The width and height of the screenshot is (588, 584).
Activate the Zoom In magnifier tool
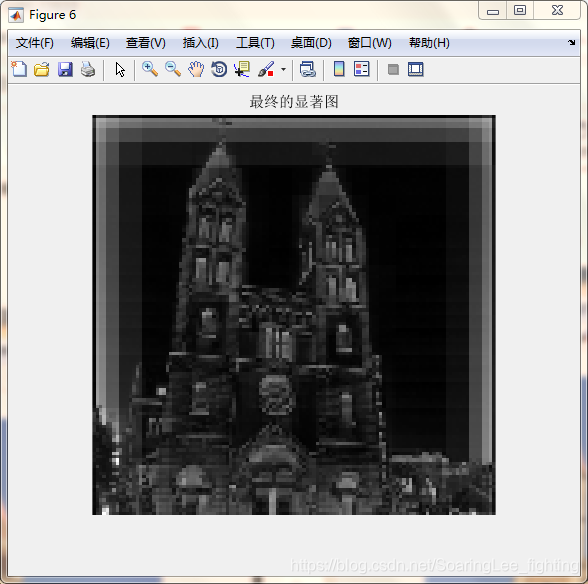(x=150, y=69)
